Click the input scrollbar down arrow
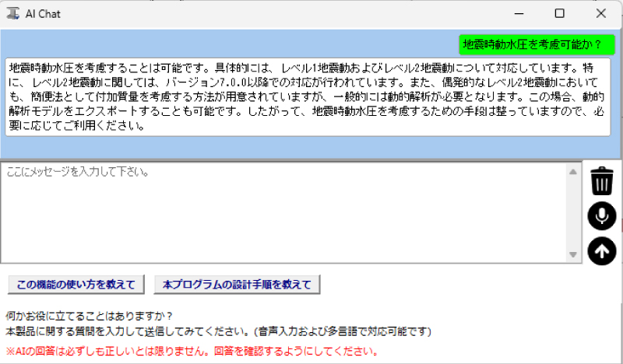 point(573,254)
